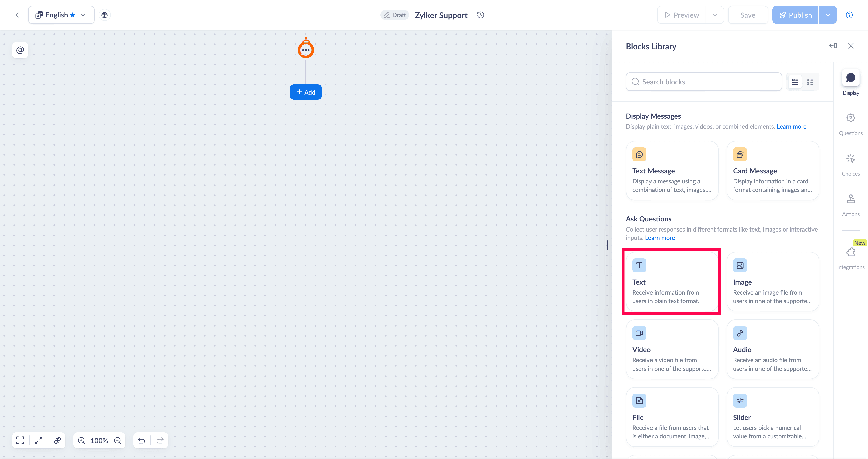The height and width of the screenshot is (459, 868).
Task: Click the zoom out magnifier icon
Action: [x=117, y=440]
